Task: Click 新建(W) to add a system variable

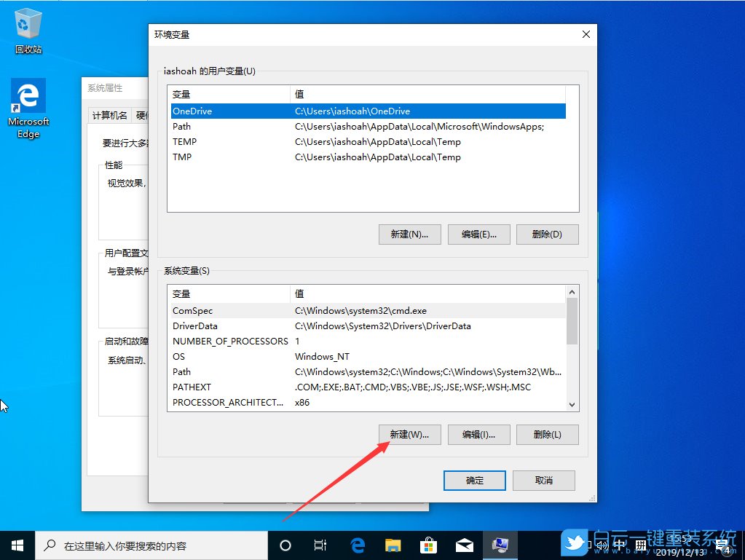Action: tap(409, 434)
